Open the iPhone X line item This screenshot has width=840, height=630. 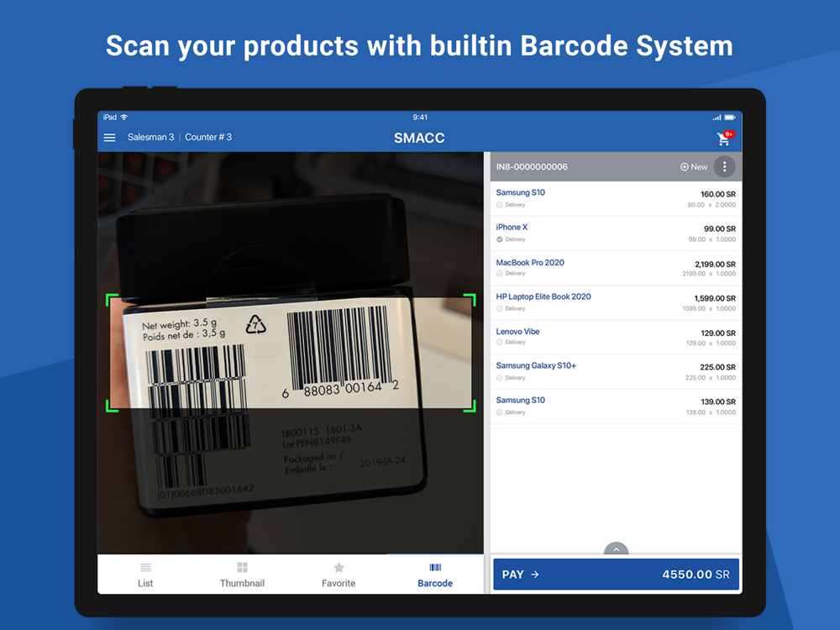click(616, 234)
